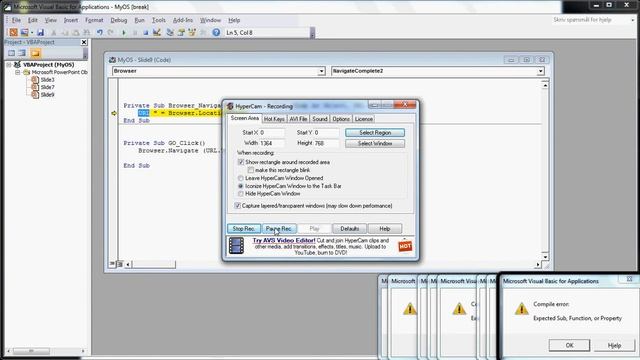This screenshot has width=640, height=360.
Task: Click the Start X input field in HyperCam
Action: coord(271,133)
